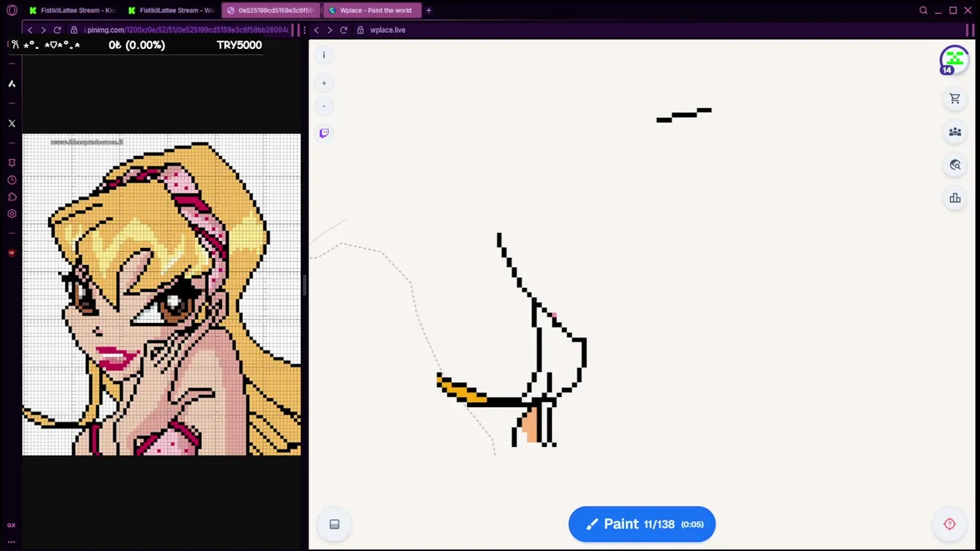Open the X (Twitter) sidebar icon

[11, 122]
